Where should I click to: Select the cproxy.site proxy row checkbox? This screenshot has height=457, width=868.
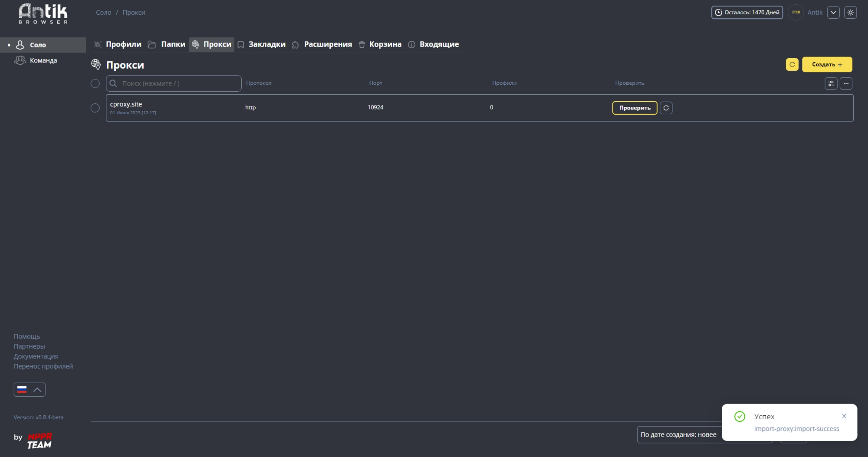95,108
